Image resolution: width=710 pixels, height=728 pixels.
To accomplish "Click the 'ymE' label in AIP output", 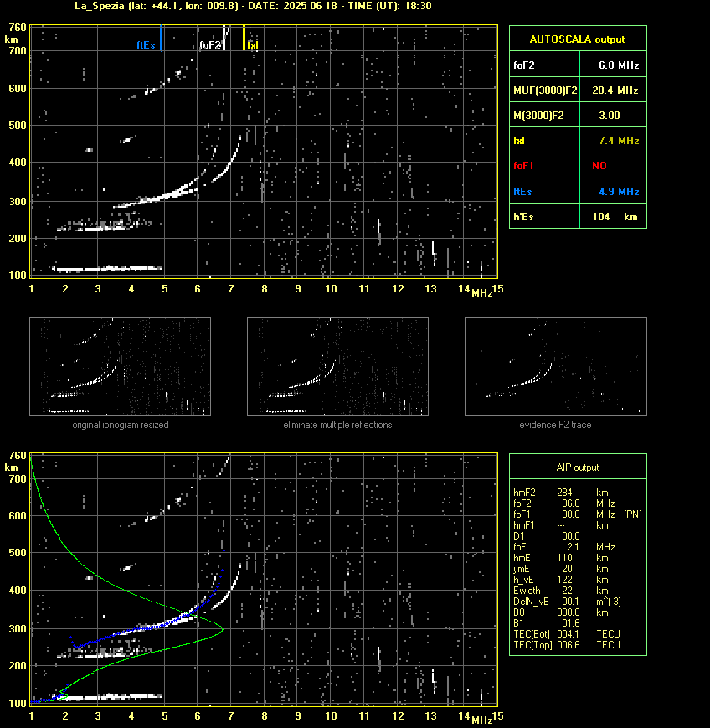I will [x=522, y=569].
